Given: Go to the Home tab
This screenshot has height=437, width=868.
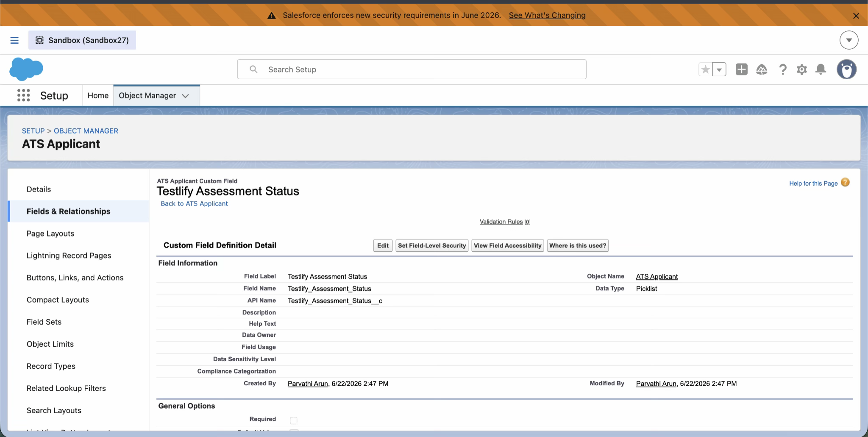Looking at the screenshot, I should point(98,96).
